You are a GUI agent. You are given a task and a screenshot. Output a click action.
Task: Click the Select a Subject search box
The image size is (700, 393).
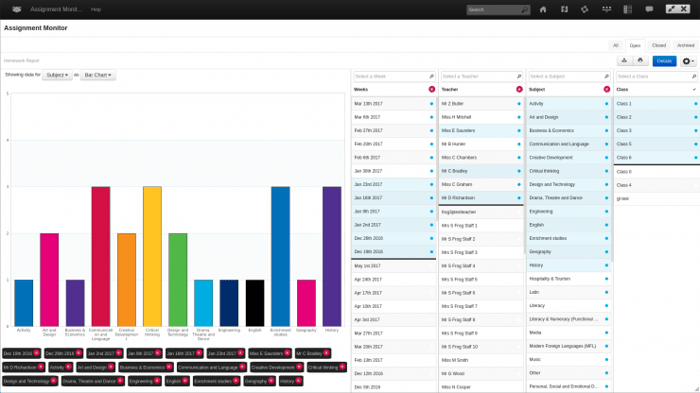568,76
